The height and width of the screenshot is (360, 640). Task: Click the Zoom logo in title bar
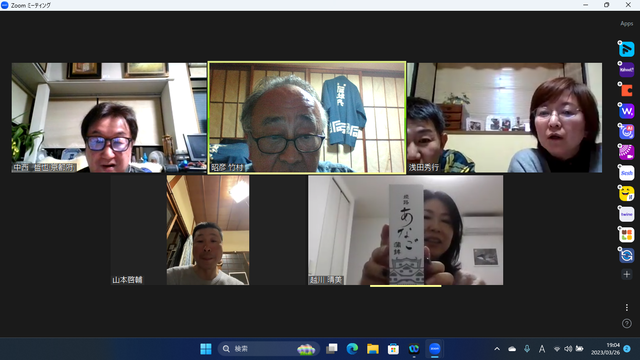(x=5, y=5)
